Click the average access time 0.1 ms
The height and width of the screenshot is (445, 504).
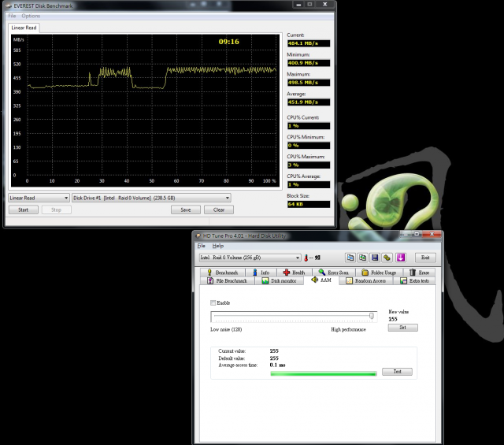(277, 365)
